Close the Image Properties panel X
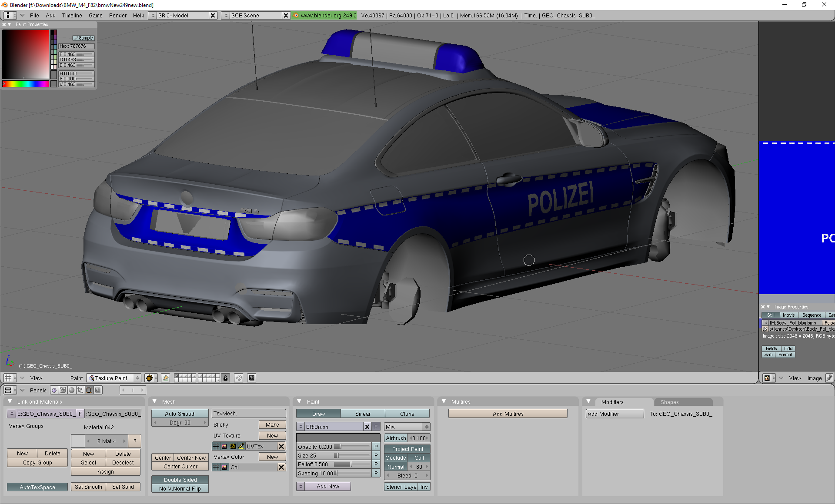This screenshot has height=504, width=835. pos(763,307)
